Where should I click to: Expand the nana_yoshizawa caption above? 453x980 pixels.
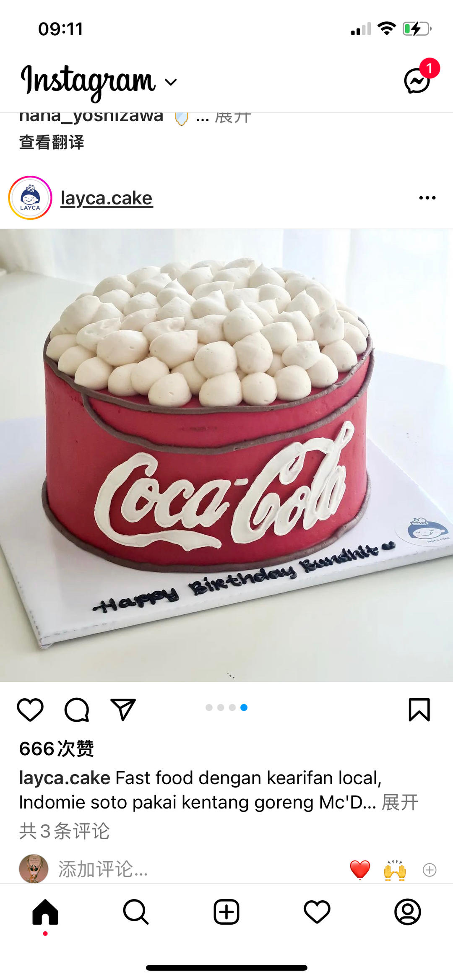point(233,116)
